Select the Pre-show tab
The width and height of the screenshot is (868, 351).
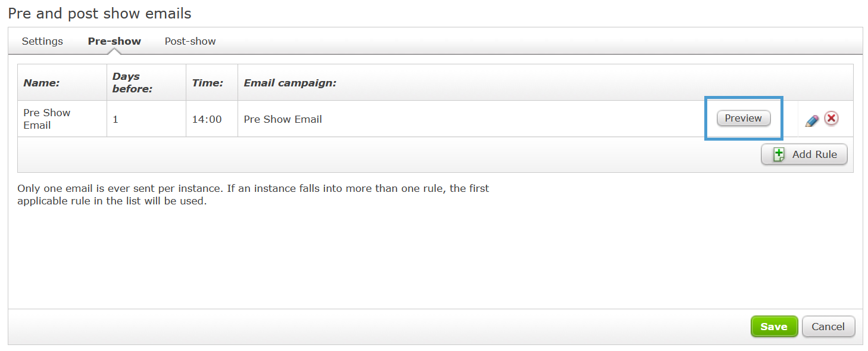click(114, 41)
